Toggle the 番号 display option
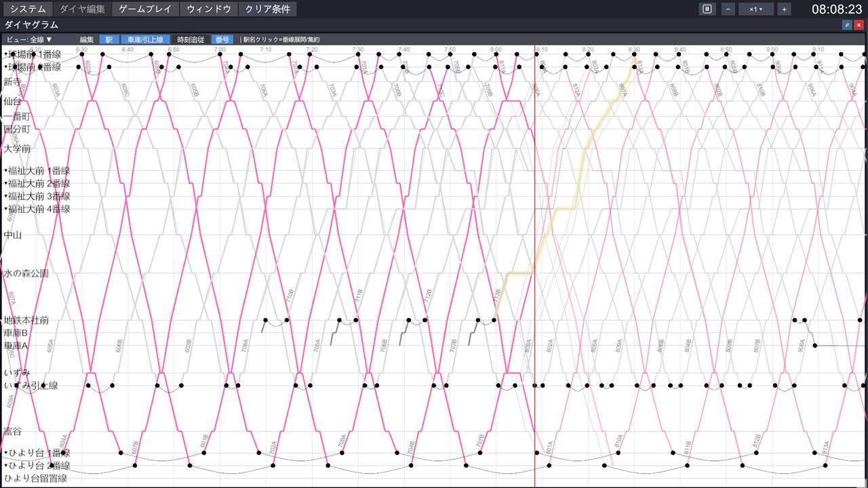Viewport: 868px width, 488px height. pyautogui.click(x=222, y=39)
